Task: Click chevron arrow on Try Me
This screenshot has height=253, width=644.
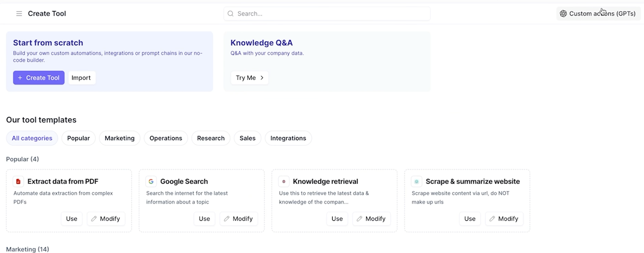Action: 262,78
